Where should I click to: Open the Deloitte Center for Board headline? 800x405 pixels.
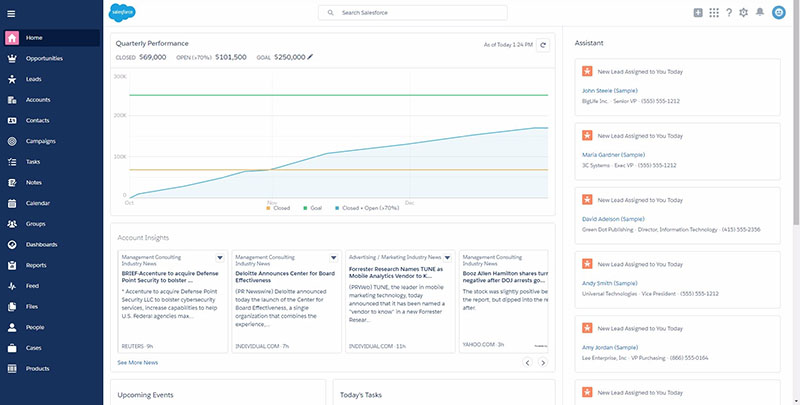click(x=285, y=277)
